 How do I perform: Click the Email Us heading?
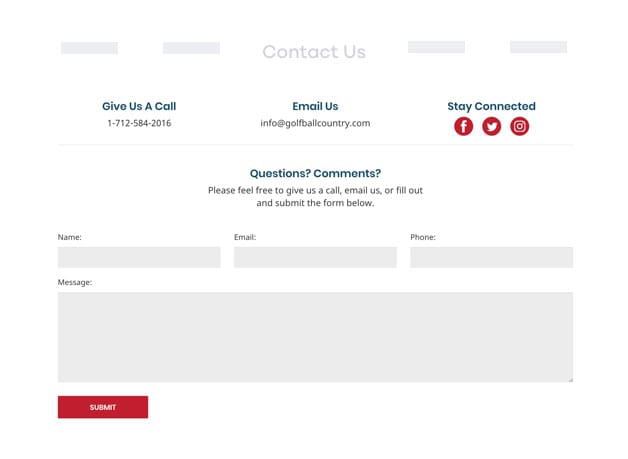click(315, 106)
